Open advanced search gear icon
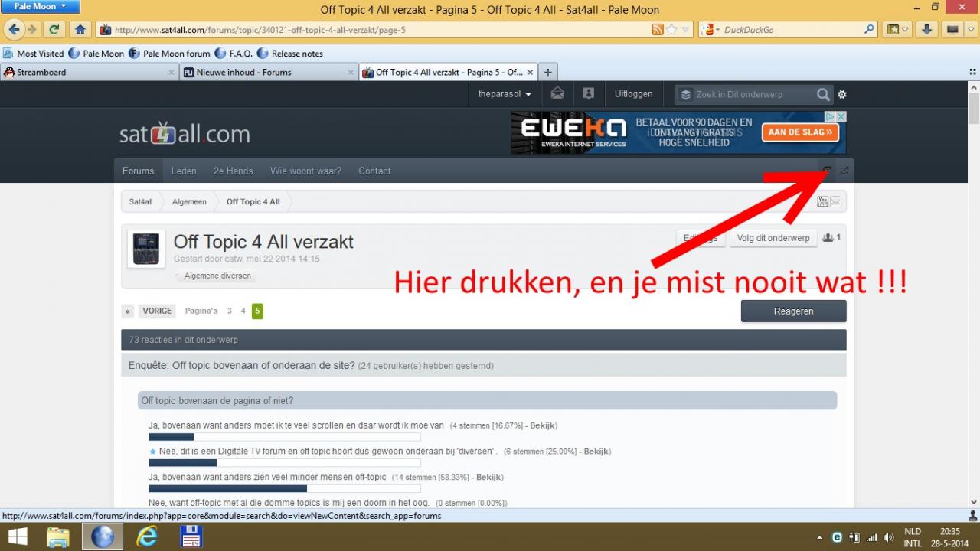 (x=842, y=95)
